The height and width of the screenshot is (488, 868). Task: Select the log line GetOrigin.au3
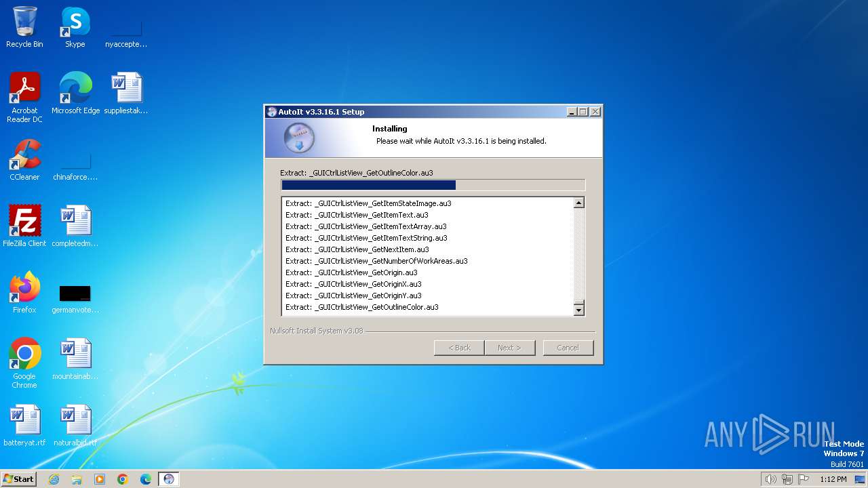coord(351,272)
